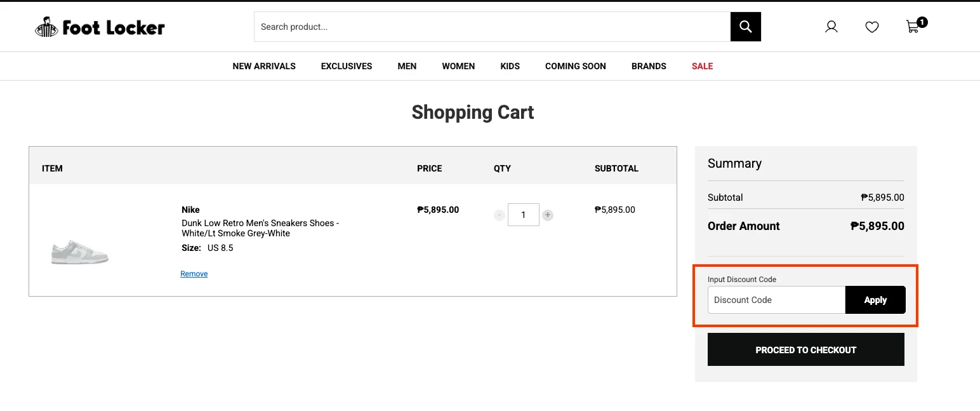Apply the discount code
Viewport: 980px width, 411px height.
pyautogui.click(x=875, y=300)
